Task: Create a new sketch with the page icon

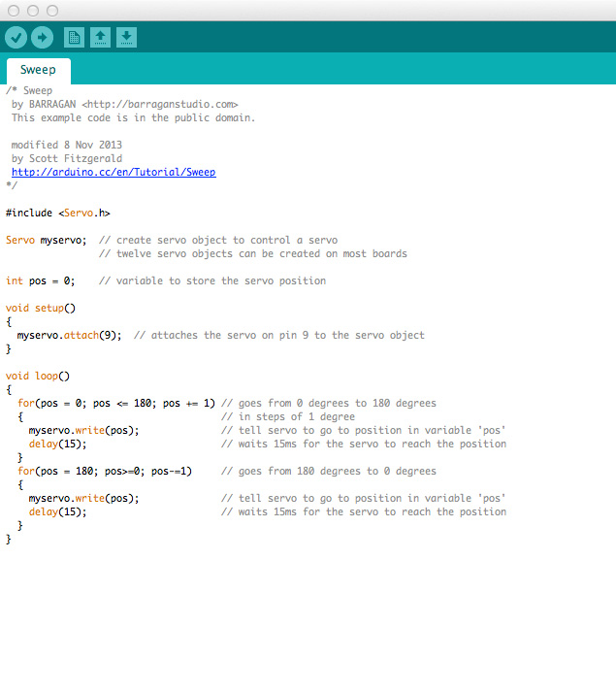Action: pyautogui.click(x=74, y=38)
